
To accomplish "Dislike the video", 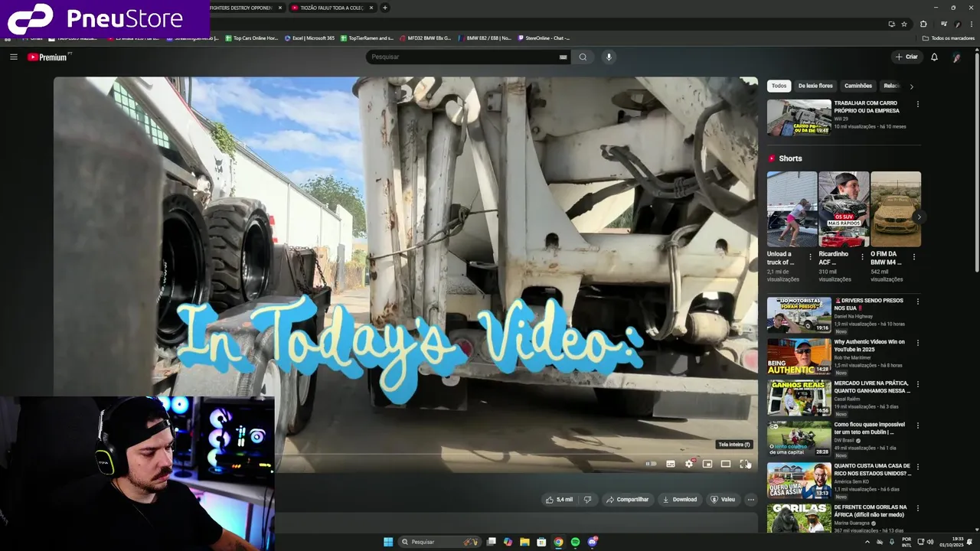I will [587, 500].
